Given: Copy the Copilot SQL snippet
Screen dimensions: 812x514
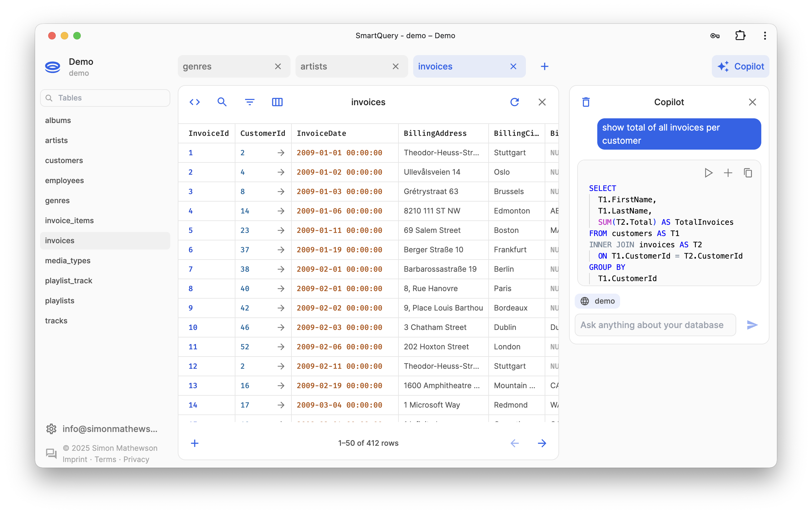Looking at the screenshot, I should 748,173.
